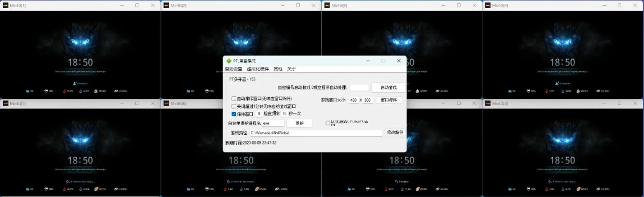The image size is (644, 197).
Task: Click the Mir4G[3] window title bar
Action: [x=402, y=5]
